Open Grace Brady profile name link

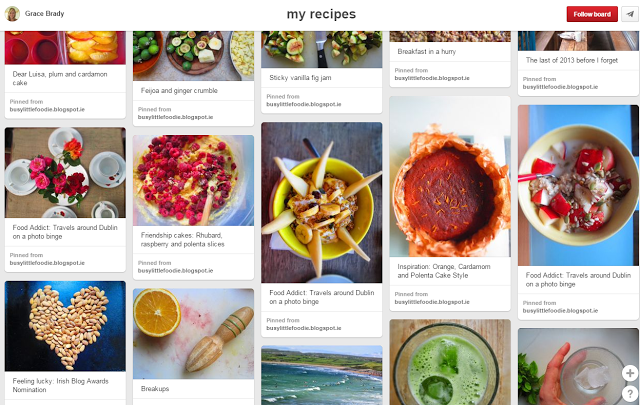coord(44,13)
